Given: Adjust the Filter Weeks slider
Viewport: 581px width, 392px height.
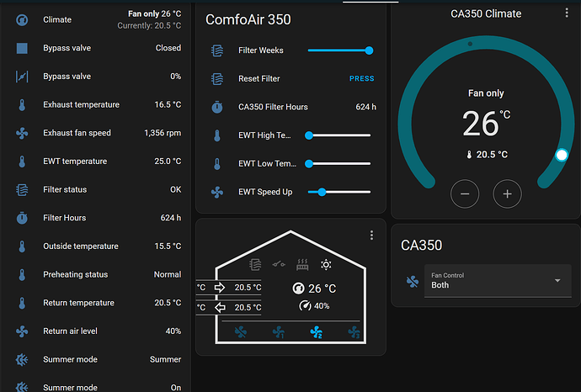Looking at the screenshot, I should pos(340,50).
